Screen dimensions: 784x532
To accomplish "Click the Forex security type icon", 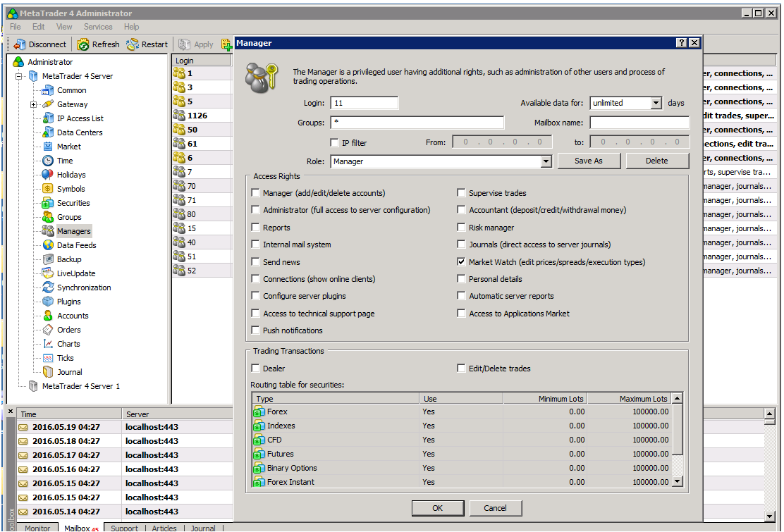I will (x=259, y=412).
